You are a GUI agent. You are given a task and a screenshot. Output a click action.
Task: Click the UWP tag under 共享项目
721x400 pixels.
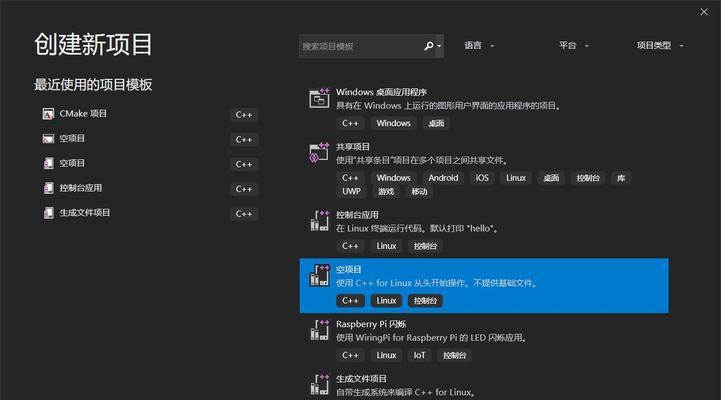(351, 191)
